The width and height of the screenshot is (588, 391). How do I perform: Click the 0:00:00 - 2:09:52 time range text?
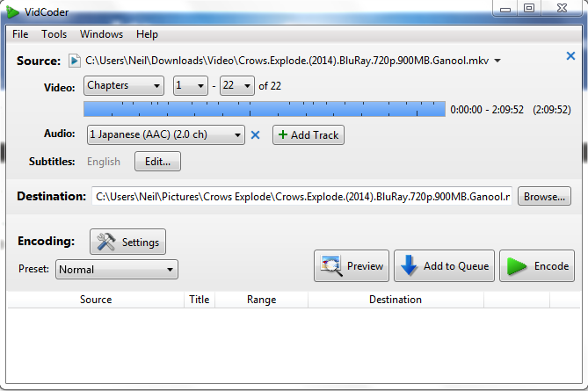[x=487, y=110]
